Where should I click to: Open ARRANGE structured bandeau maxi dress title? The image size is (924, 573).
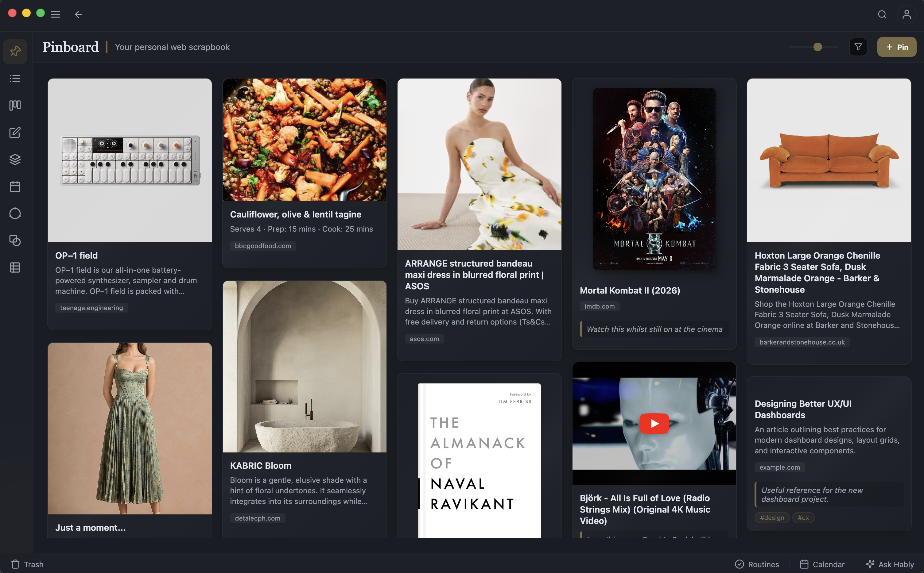click(474, 275)
